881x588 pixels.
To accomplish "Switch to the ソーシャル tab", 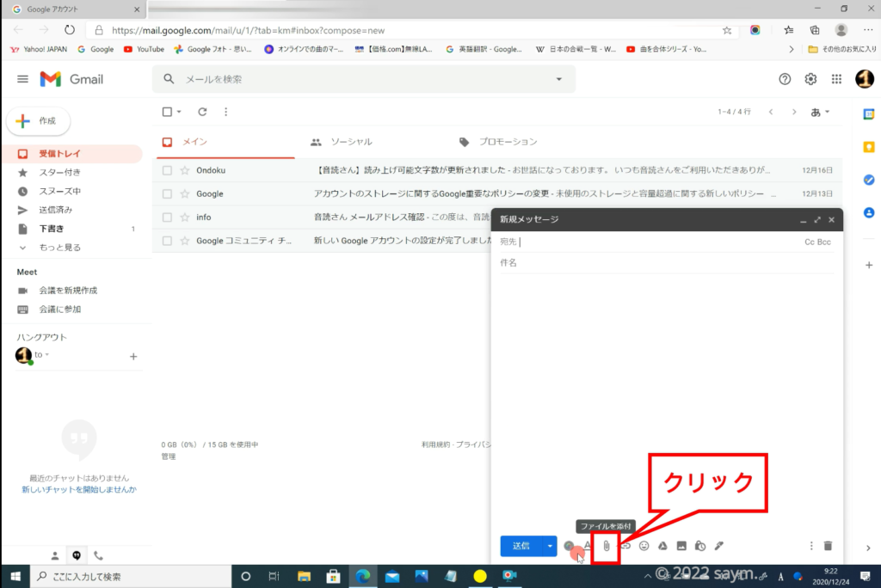I will click(342, 142).
